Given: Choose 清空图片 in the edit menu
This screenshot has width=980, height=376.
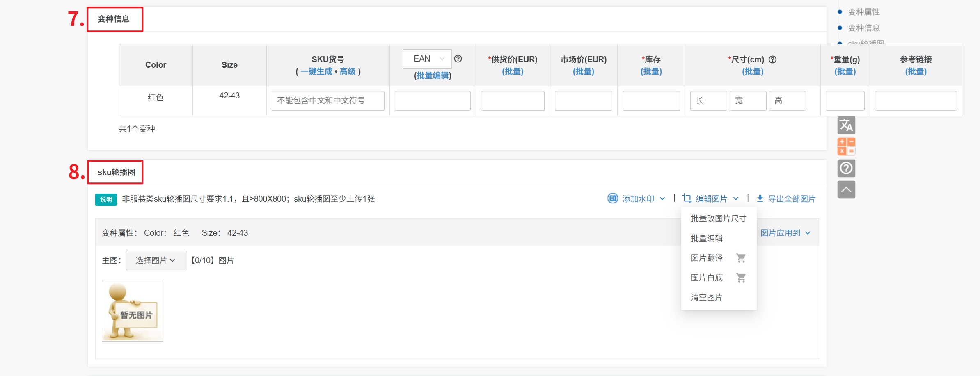Looking at the screenshot, I should [x=706, y=297].
